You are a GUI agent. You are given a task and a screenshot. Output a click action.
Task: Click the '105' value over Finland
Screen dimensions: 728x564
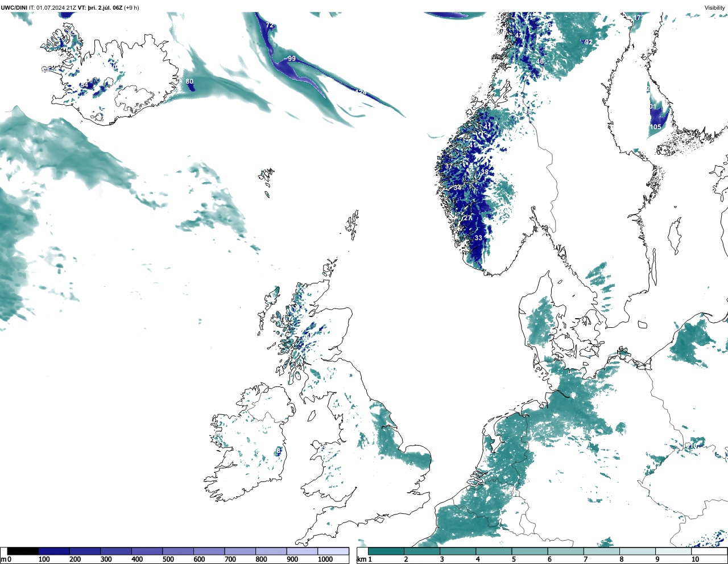tap(656, 127)
